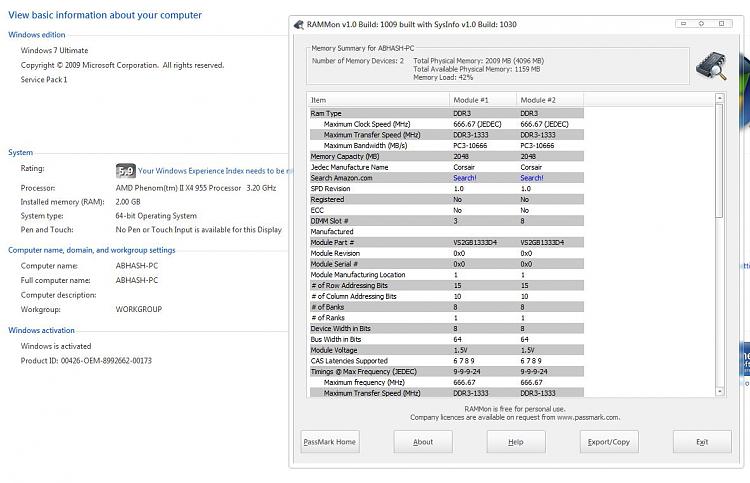Click the Service Pack 1 text
This screenshot has width=750, height=483.
[x=44, y=79]
